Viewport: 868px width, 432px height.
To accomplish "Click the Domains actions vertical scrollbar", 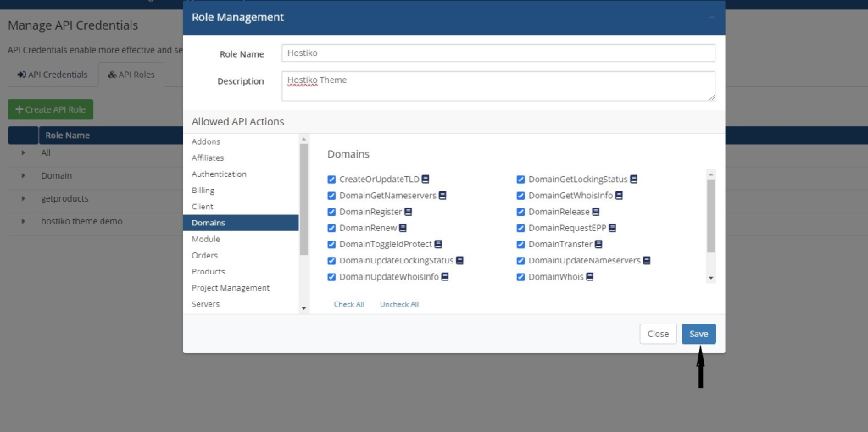I will pos(711,216).
